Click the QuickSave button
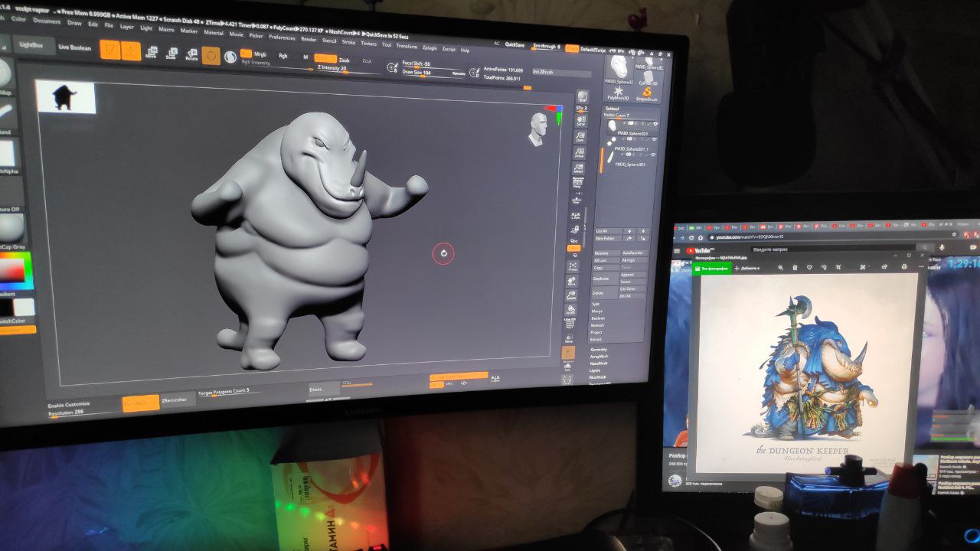This screenshot has height=551, width=980. [x=514, y=44]
